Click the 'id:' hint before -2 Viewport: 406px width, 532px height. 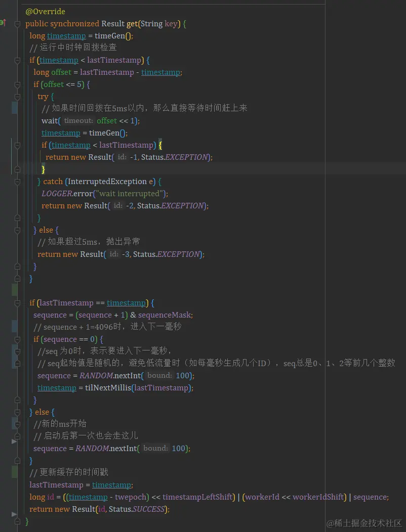point(118,206)
